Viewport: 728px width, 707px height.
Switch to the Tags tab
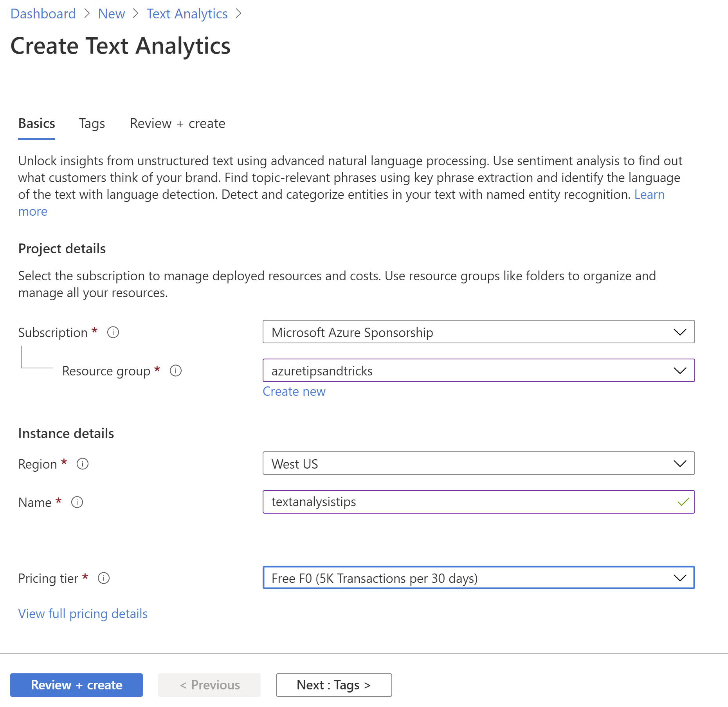point(92,124)
